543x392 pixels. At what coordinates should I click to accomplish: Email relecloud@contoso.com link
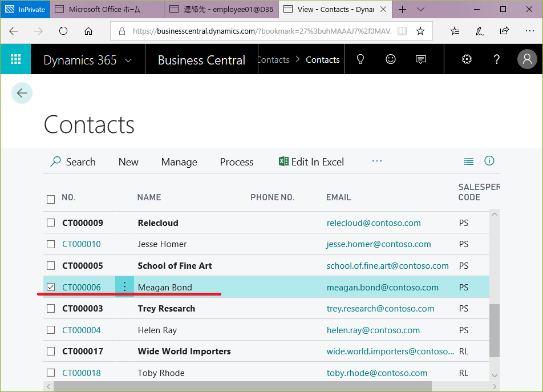click(374, 223)
